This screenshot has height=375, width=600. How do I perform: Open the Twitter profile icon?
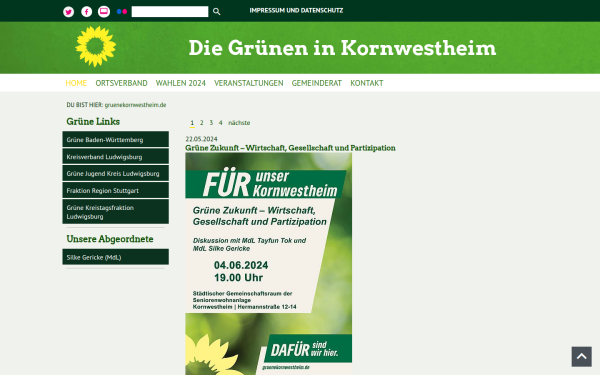tap(68, 12)
